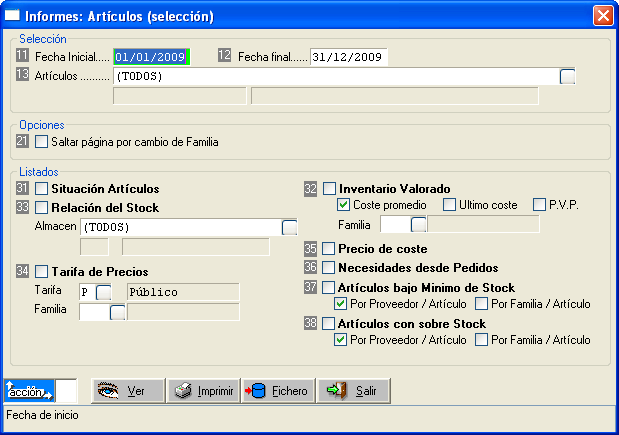The image size is (619, 435).
Task: Check Artículos con sobre Stock
Action: pyautogui.click(x=328, y=324)
